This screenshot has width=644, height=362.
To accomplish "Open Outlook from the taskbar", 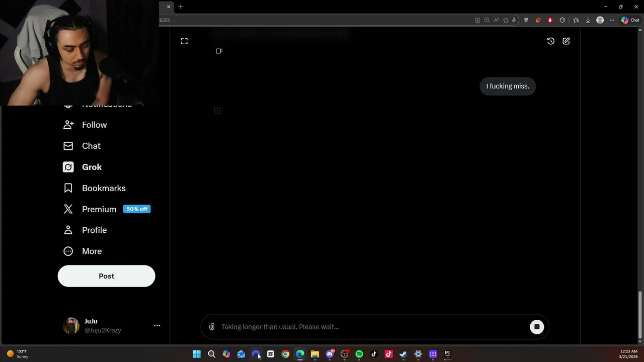I will 241,354.
